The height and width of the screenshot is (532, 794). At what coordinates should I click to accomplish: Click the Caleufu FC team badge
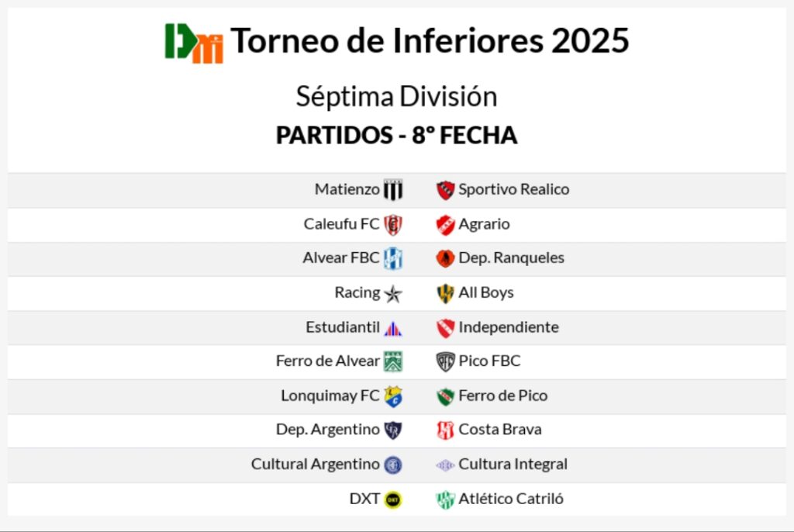point(393,224)
